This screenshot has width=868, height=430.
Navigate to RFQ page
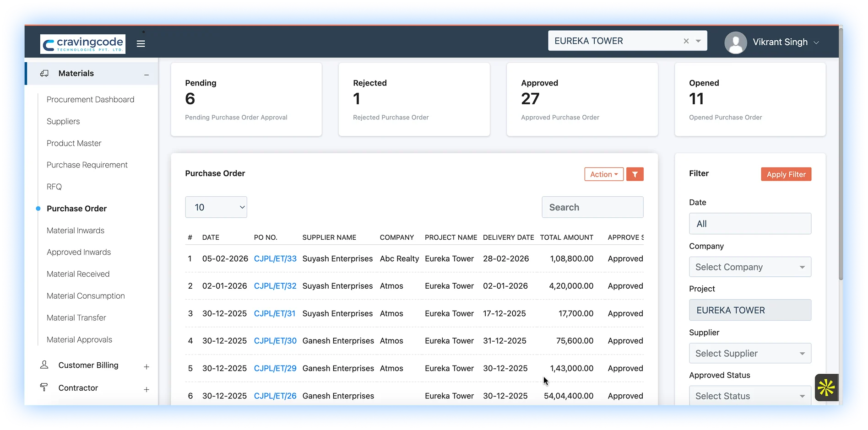click(x=54, y=187)
